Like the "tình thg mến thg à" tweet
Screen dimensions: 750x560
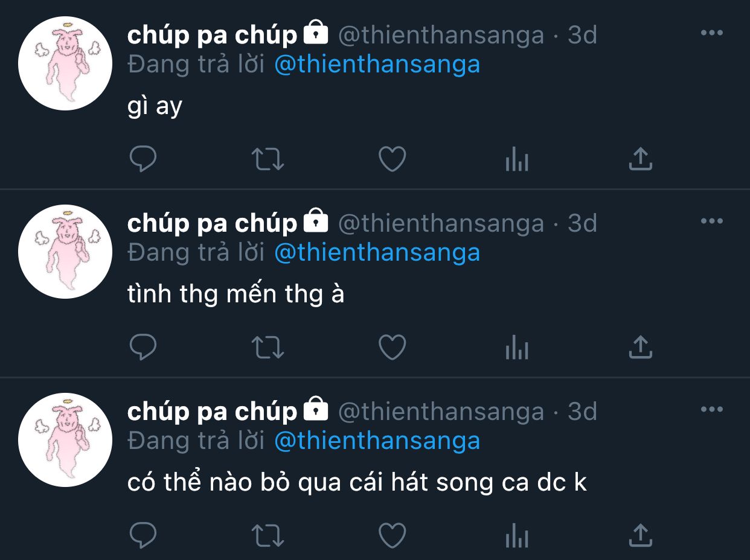392,348
